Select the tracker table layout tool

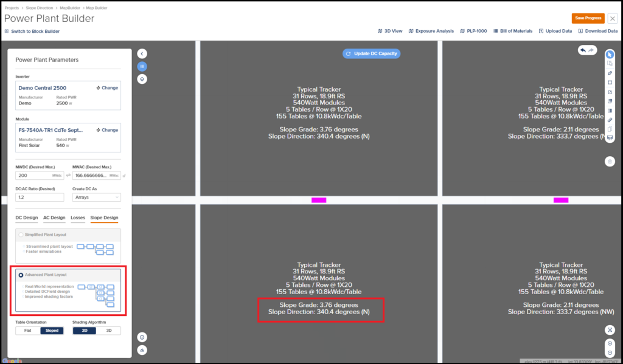[610, 138]
